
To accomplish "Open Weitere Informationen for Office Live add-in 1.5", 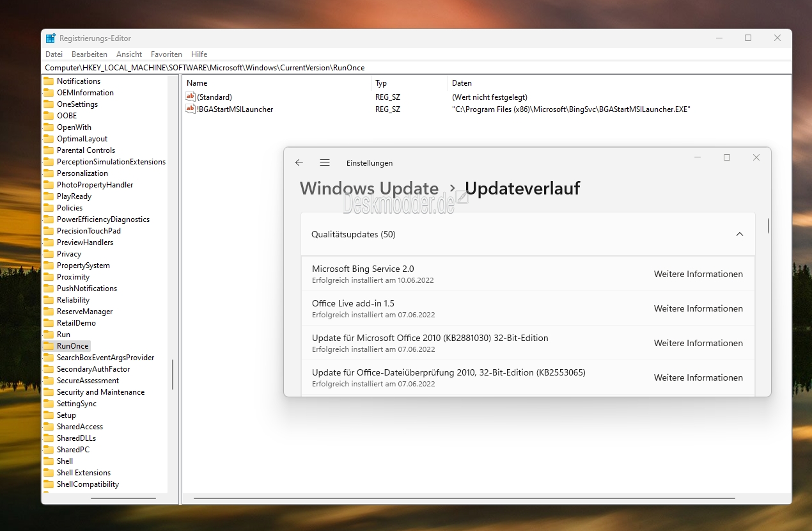I will pyautogui.click(x=698, y=308).
